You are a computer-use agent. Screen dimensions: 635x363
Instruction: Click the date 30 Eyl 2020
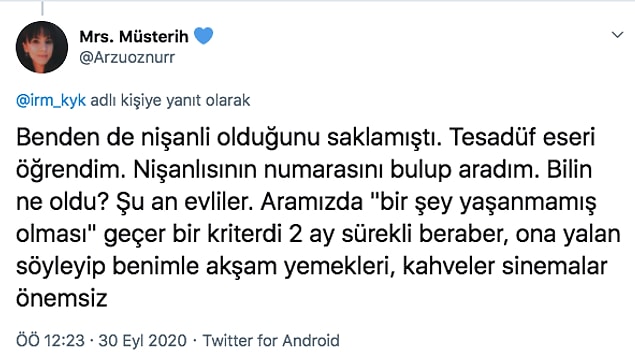tap(143, 341)
